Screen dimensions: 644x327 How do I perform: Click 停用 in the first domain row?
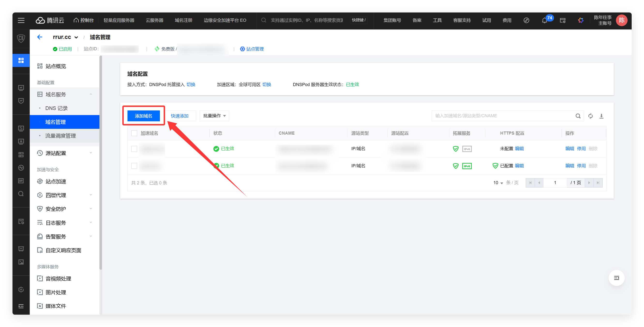tap(581, 149)
